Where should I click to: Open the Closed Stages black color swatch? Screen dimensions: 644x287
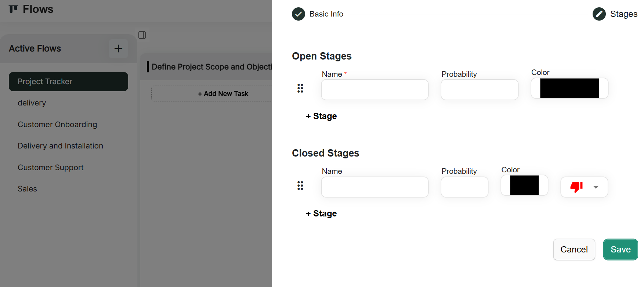point(524,185)
